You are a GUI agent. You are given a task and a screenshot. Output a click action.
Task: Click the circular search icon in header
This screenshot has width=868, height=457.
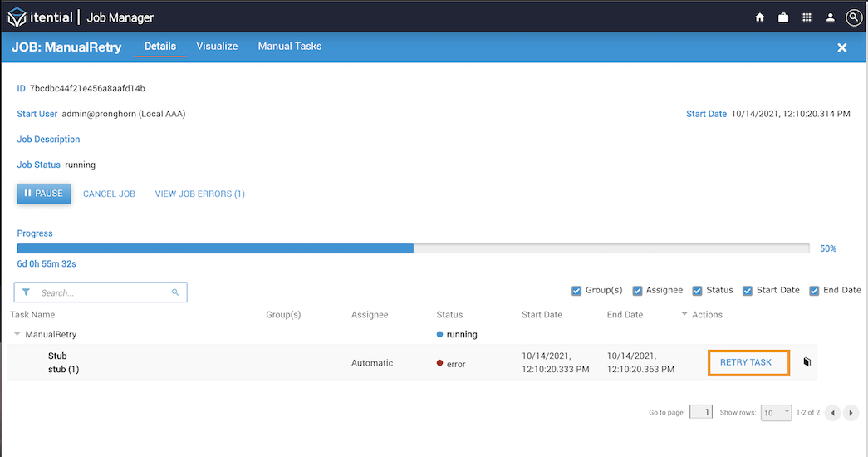[x=854, y=17]
